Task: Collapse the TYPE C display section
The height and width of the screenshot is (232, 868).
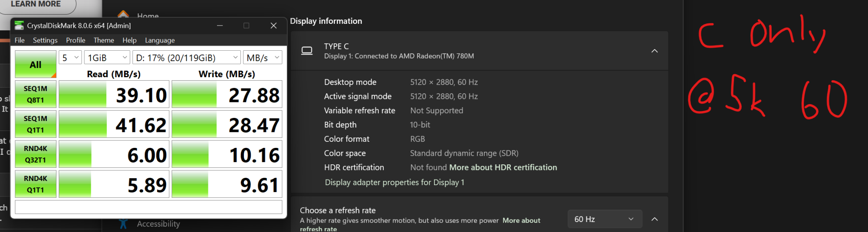Action: pos(654,51)
